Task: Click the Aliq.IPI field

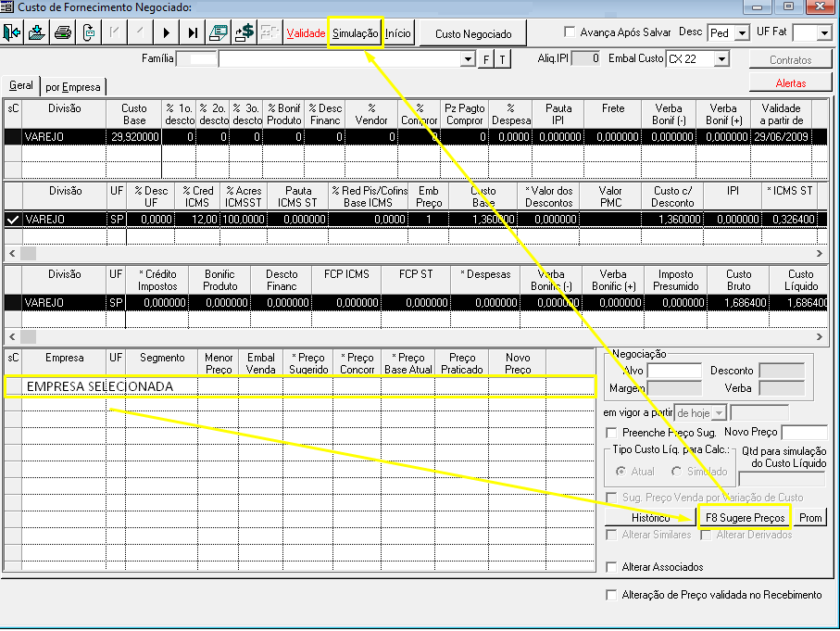Action: click(585, 58)
